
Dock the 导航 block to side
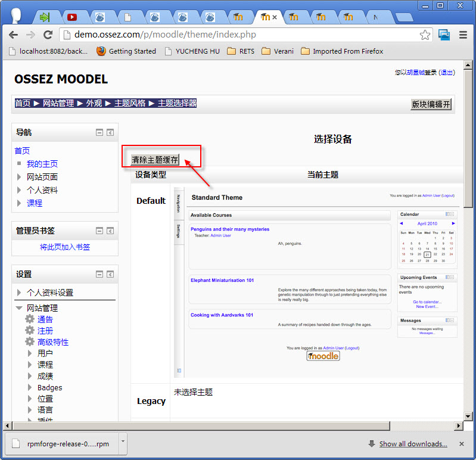(110, 132)
